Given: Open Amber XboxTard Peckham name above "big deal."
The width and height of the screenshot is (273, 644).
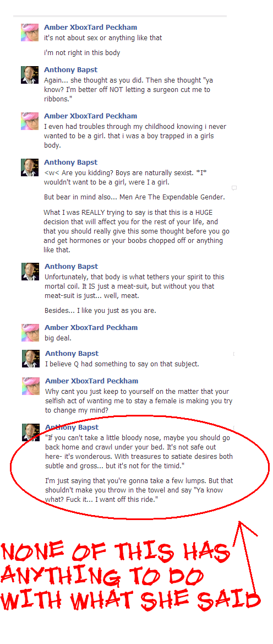Looking at the screenshot, I should tap(91, 328).
